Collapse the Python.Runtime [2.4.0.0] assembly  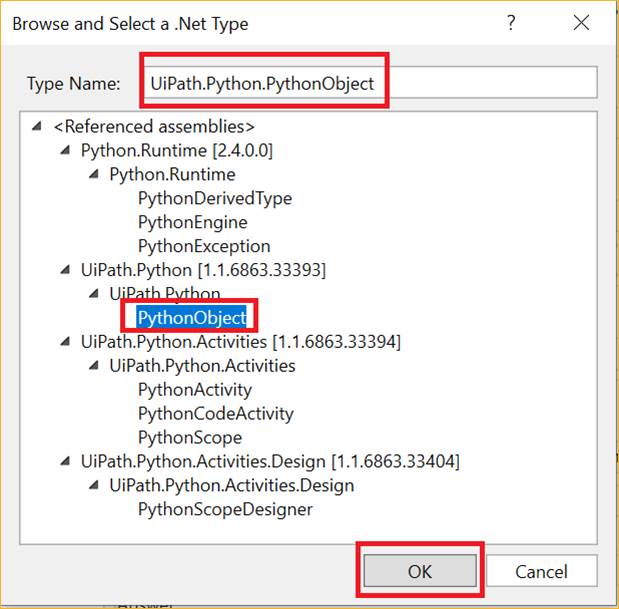65,150
